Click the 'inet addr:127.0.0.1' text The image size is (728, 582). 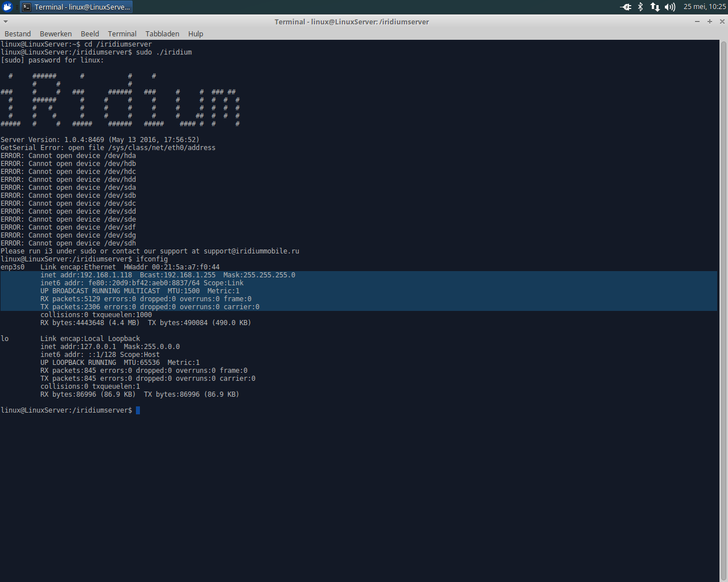pyautogui.click(x=78, y=347)
